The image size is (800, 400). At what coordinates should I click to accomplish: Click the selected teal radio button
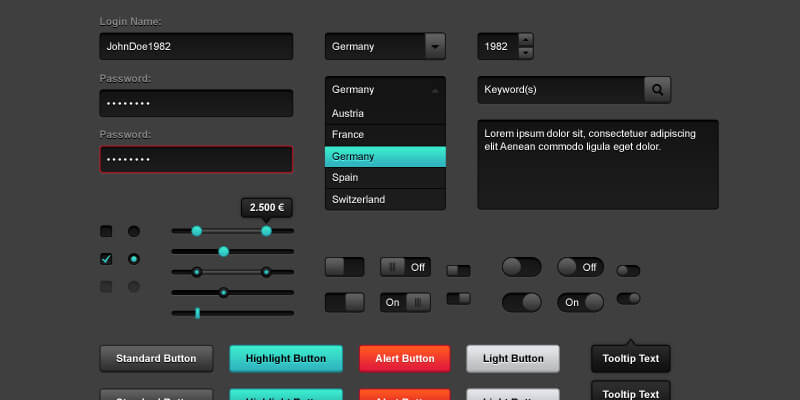point(134,259)
